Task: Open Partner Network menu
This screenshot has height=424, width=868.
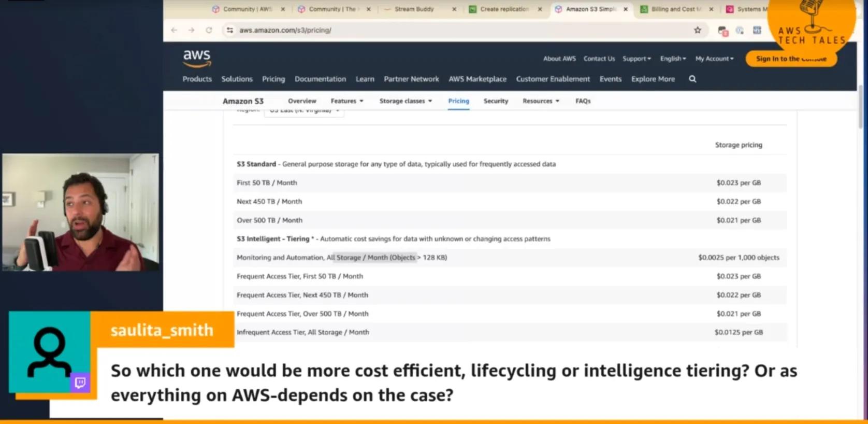Action: coord(411,79)
